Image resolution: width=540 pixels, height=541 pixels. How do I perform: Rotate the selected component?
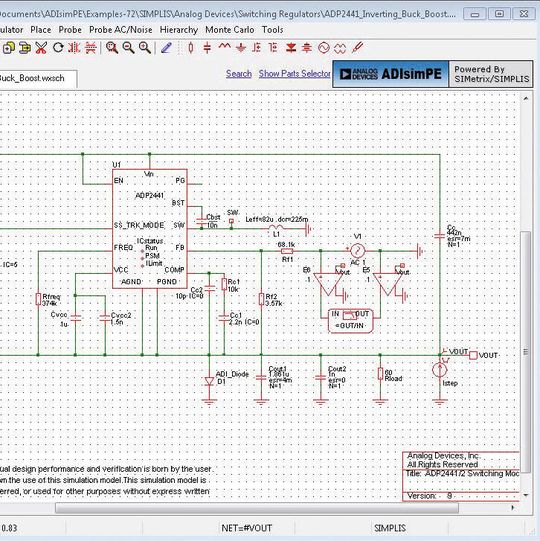tap(58, 48)
